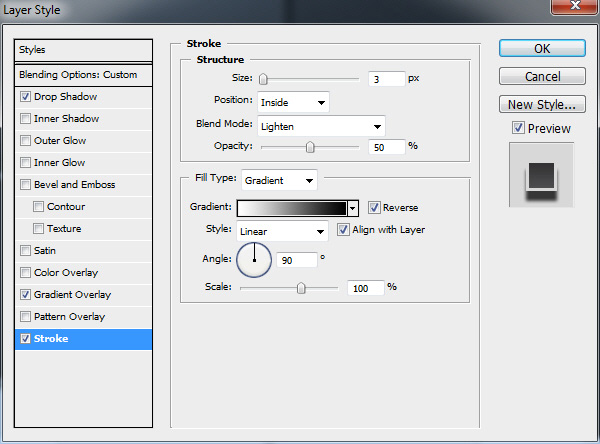This screenshot has height=444, width=600.
Task: Select the Satin effect label
Action: [45, 251]
